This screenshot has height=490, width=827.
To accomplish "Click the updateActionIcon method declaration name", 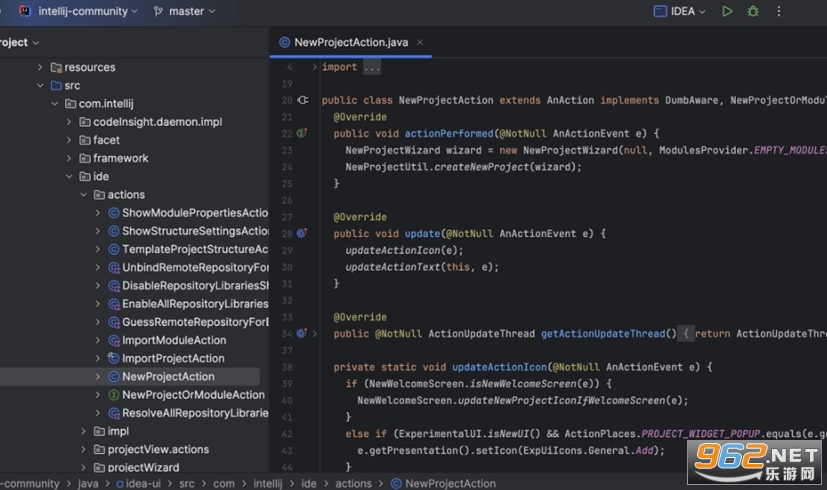I will point(499,367).
